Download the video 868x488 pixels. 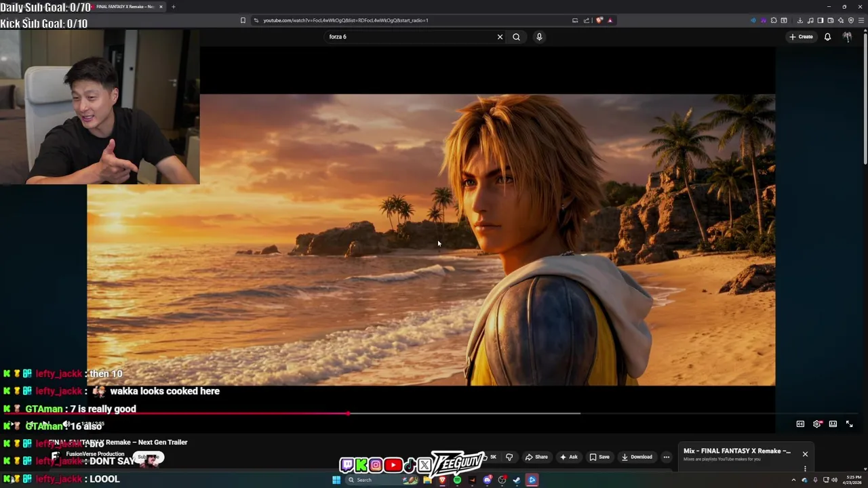click(x=637, y=457)
